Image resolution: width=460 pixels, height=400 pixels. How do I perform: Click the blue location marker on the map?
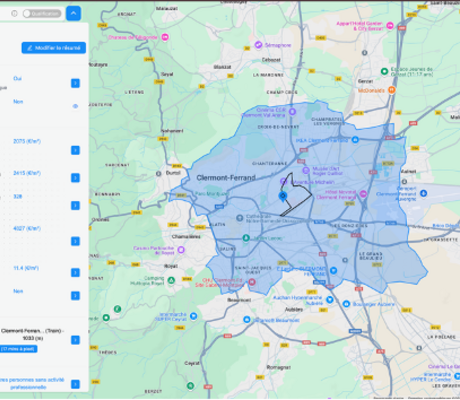click(x=283, y=196)
